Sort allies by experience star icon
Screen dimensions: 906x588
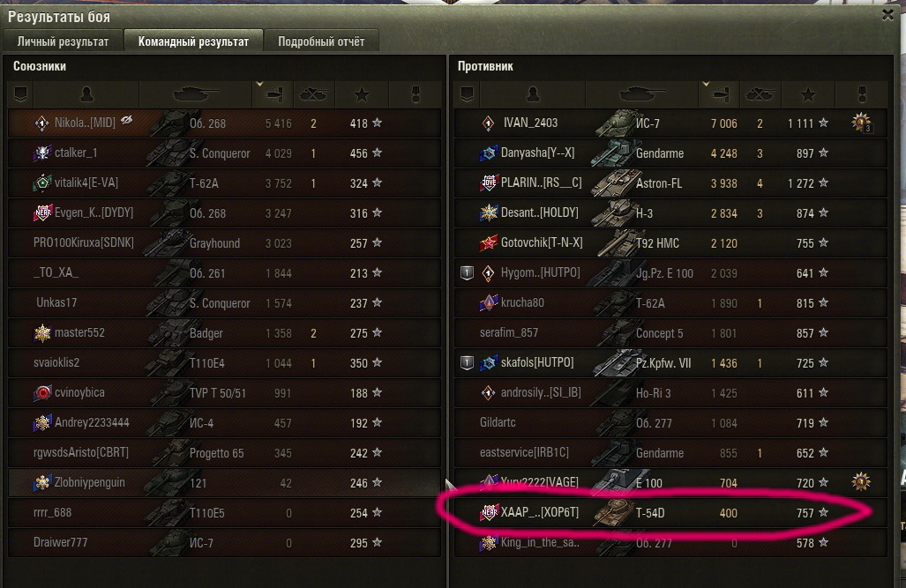362,94
